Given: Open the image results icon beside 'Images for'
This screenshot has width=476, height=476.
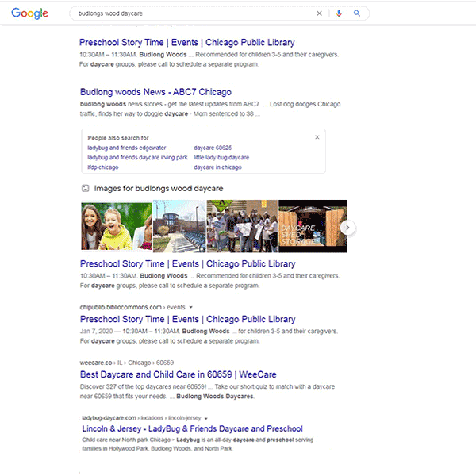Looking at the screenshot, I should point(86,189).
